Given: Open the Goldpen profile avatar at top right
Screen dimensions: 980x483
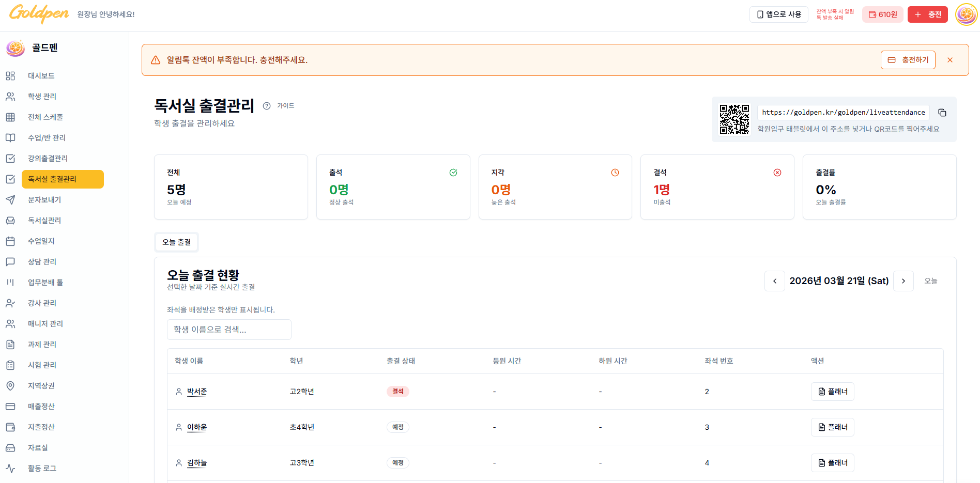Looking at the screenshot, I should click(x=966, y=14).
